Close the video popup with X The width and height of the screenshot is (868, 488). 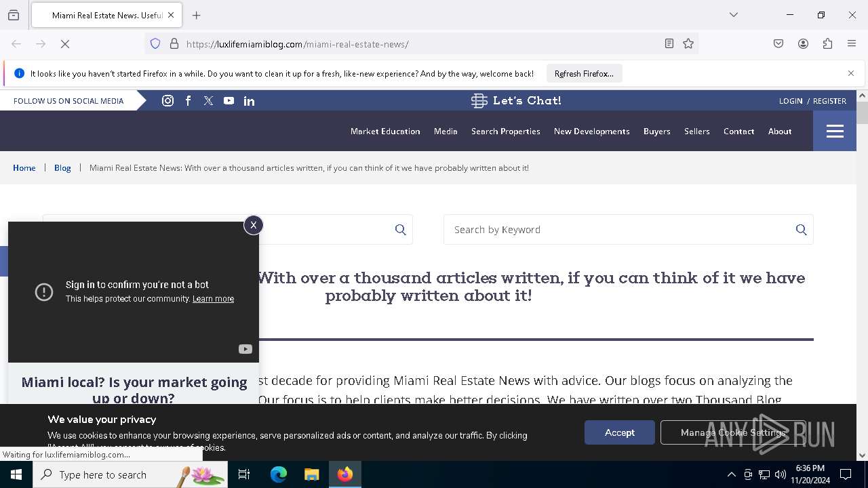click(x=253, y=225)
